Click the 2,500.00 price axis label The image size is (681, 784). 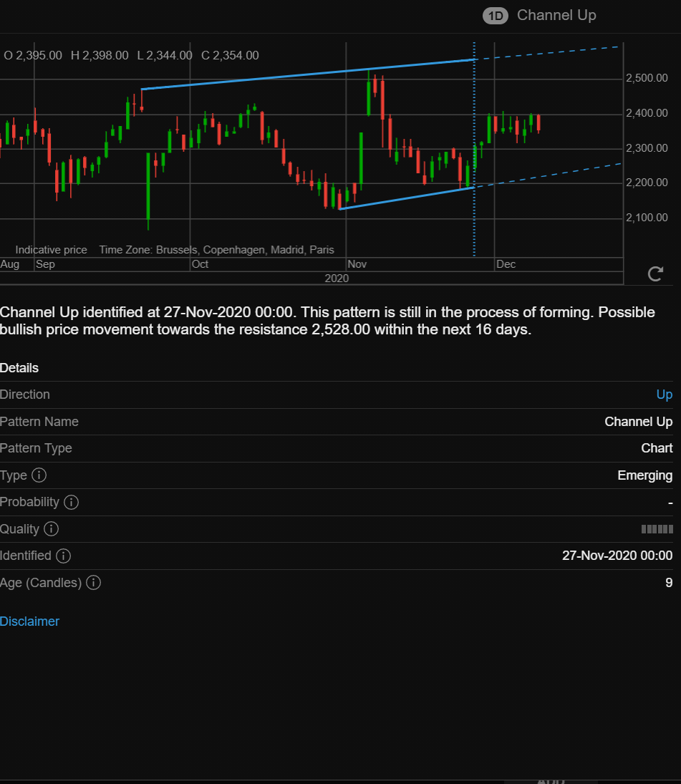(647, 78)
